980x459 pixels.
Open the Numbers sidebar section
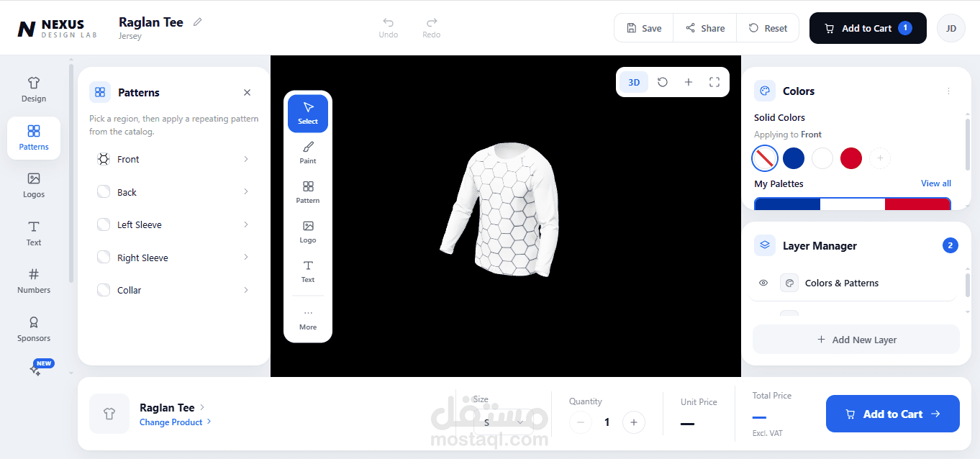34,281
